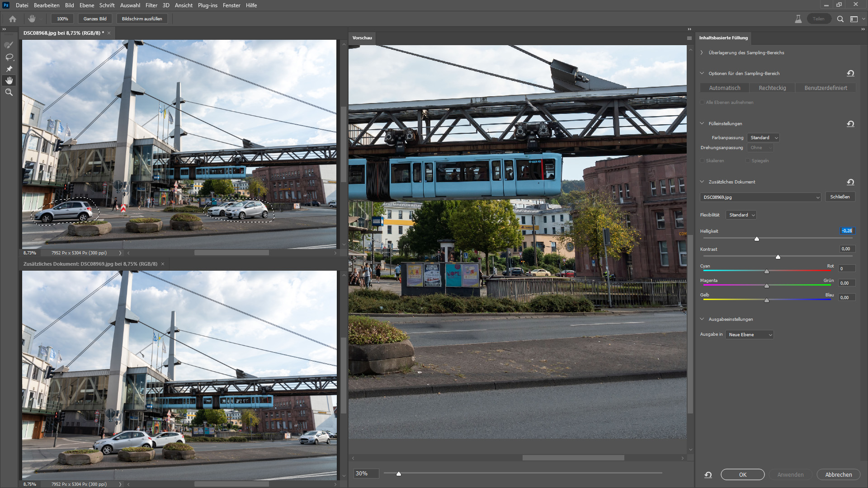Click the Schließen button
This screenshot has height=488, width=868.
tap(840, 197)
